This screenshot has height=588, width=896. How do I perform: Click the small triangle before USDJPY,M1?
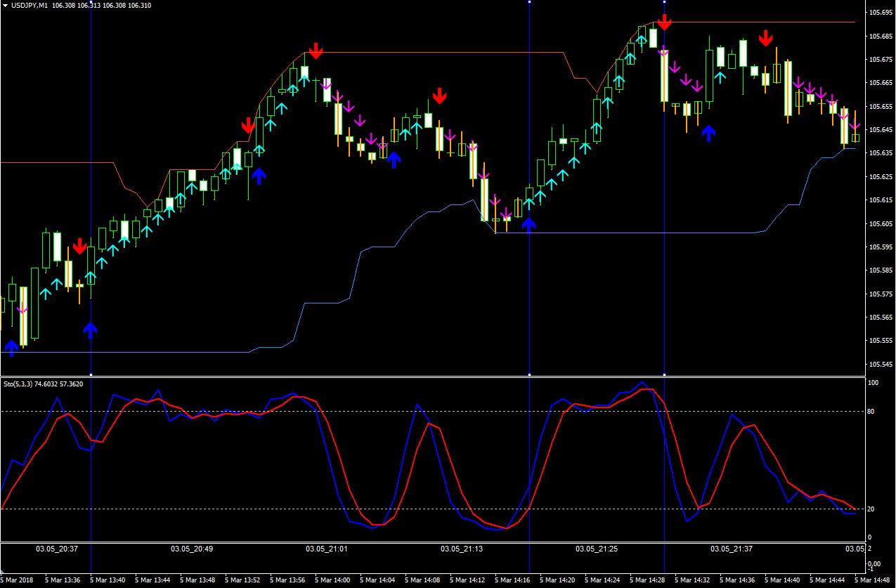(5, 5)
